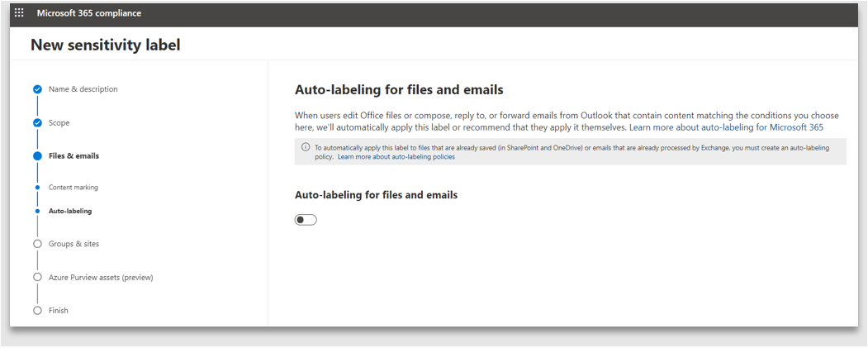The image size is (868, 348).
Task: Select the Auto-labeling sub-step
Action: pyautogui.click(x=70, y=211)
